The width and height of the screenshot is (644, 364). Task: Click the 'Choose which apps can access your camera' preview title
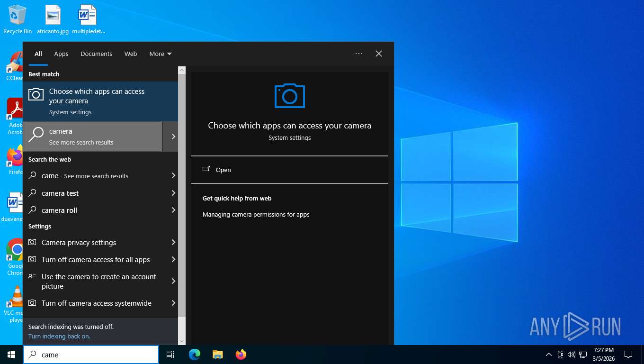pos(290,126)
